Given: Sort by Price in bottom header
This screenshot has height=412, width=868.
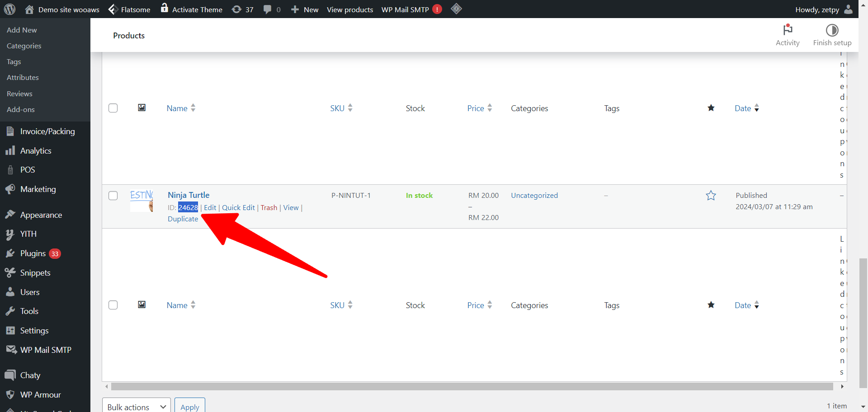Looking at the screenshot, I should point(480,305).
